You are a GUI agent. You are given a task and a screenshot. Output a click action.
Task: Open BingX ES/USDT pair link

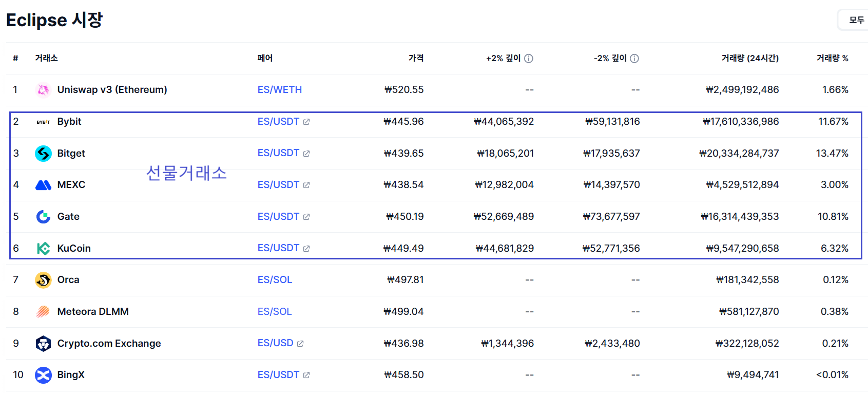pos(278,374)
